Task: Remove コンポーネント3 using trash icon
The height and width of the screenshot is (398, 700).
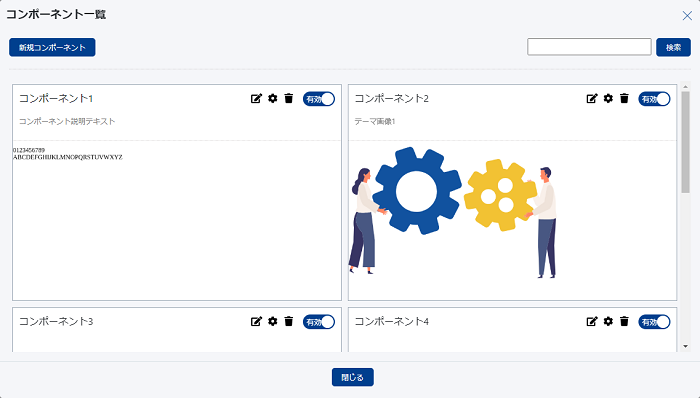Action: [289, 321]
